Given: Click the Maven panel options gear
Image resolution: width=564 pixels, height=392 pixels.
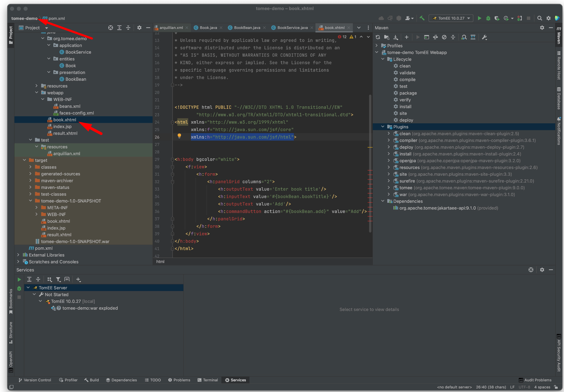Looking at the screenshot, I should coord(542,28).
